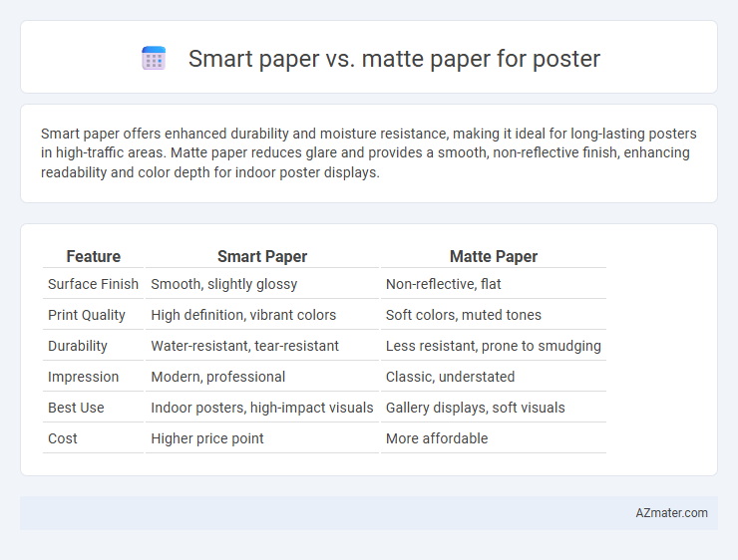
Task: Click 'Less resistant, prone to smudging' cell
Action: click(494, 346)
